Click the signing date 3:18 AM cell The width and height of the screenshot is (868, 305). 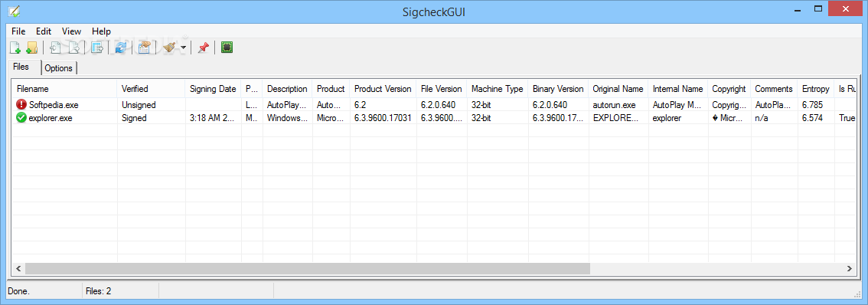pos(213,117)
